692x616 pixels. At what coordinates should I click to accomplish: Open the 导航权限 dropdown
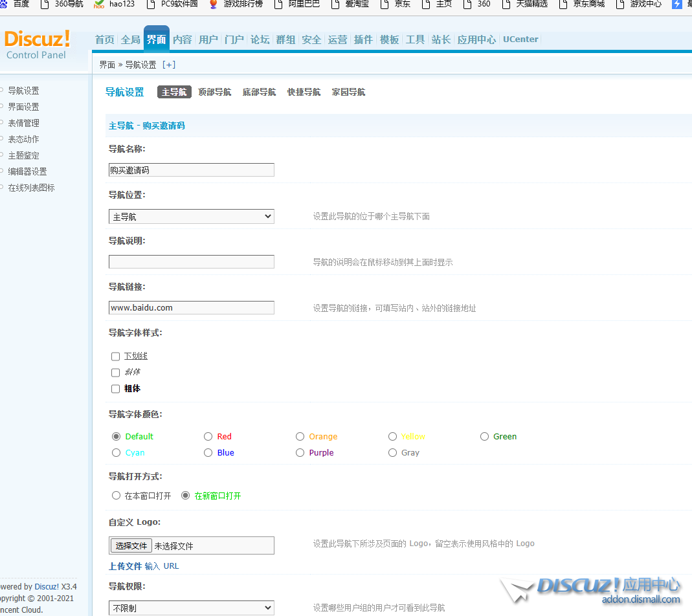click(x=191, y=608)
